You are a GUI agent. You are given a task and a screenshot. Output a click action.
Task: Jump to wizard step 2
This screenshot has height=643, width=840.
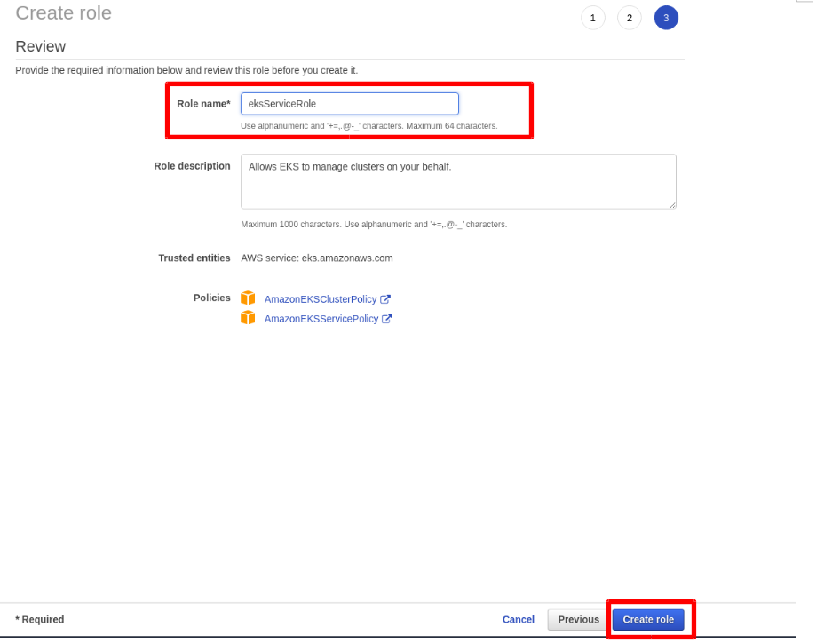[629, 18]
